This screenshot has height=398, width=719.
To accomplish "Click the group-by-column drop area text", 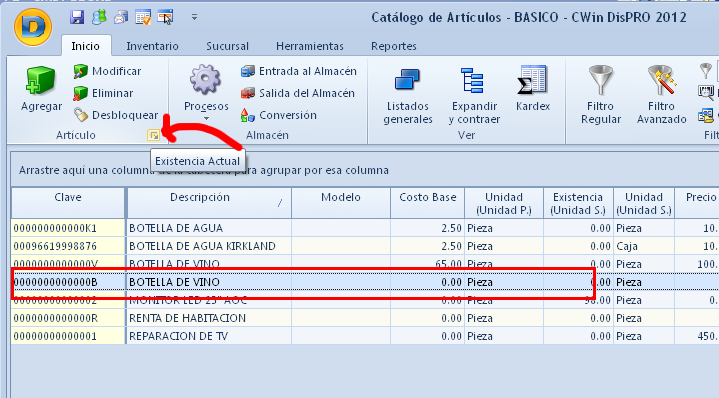I will click(204, 170).
